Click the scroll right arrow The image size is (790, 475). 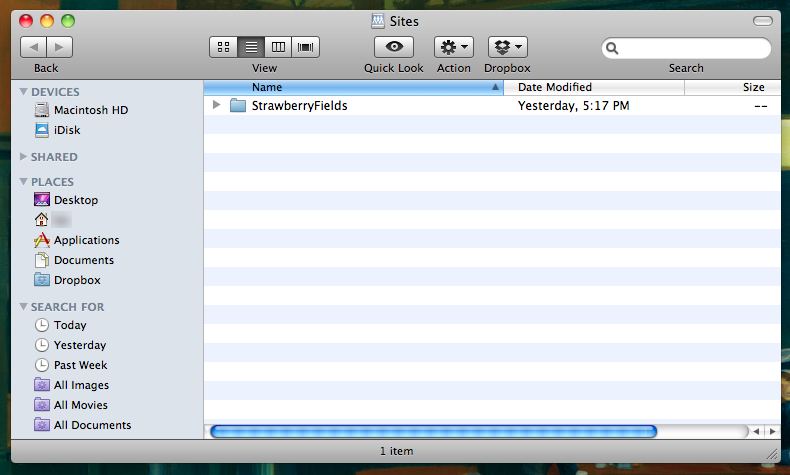[772, 431]
